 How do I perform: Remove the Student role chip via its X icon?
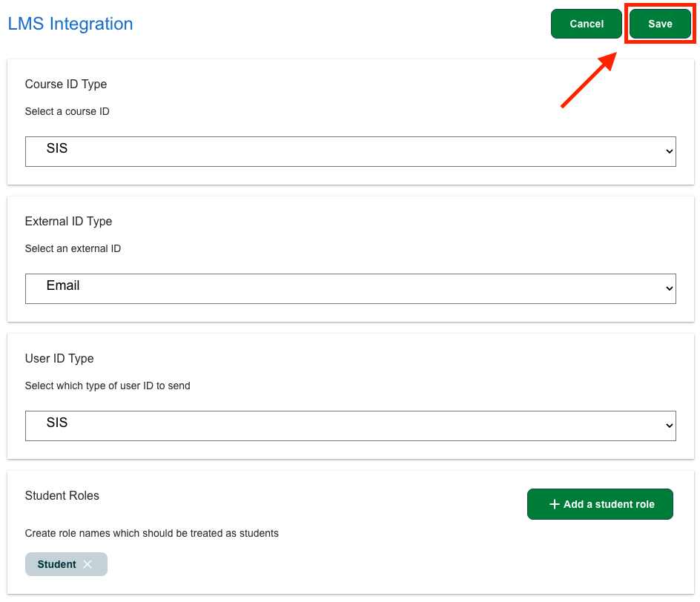(x=87, y=564)
